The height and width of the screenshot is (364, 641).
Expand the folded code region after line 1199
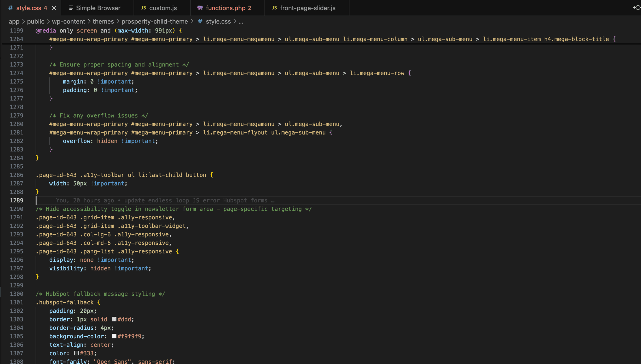coord(30,31)
